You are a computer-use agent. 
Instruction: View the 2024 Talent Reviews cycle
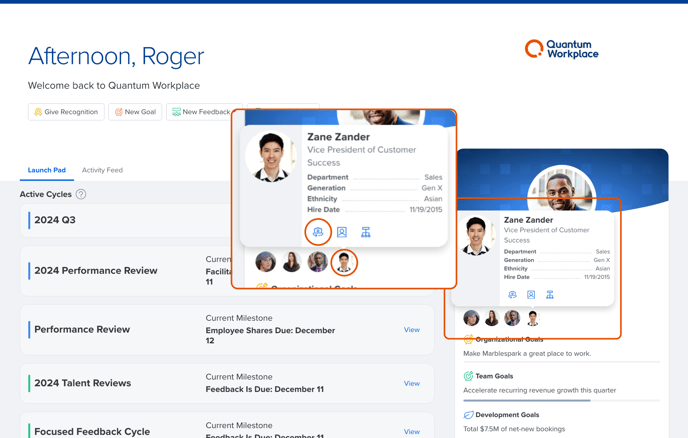412,383
